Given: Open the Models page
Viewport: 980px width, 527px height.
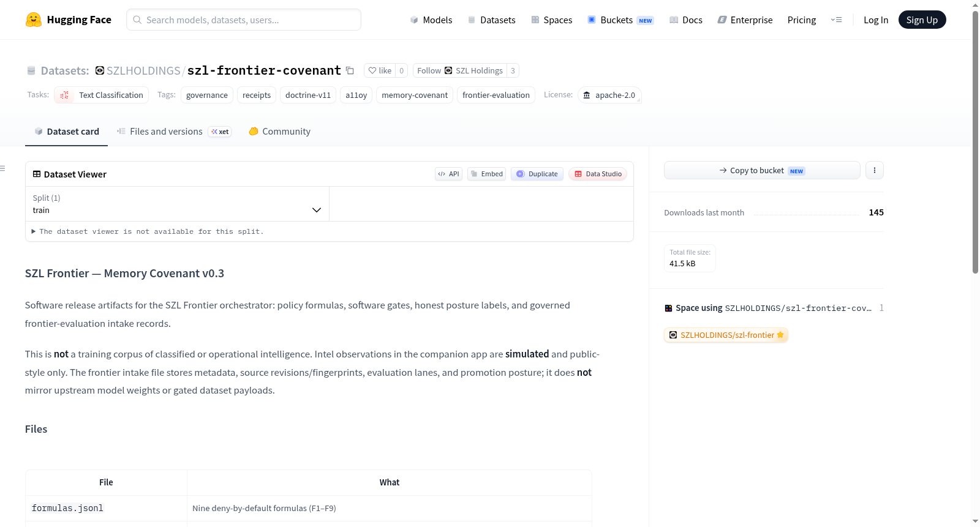Looking at the screenshot, I should (431, 20).
